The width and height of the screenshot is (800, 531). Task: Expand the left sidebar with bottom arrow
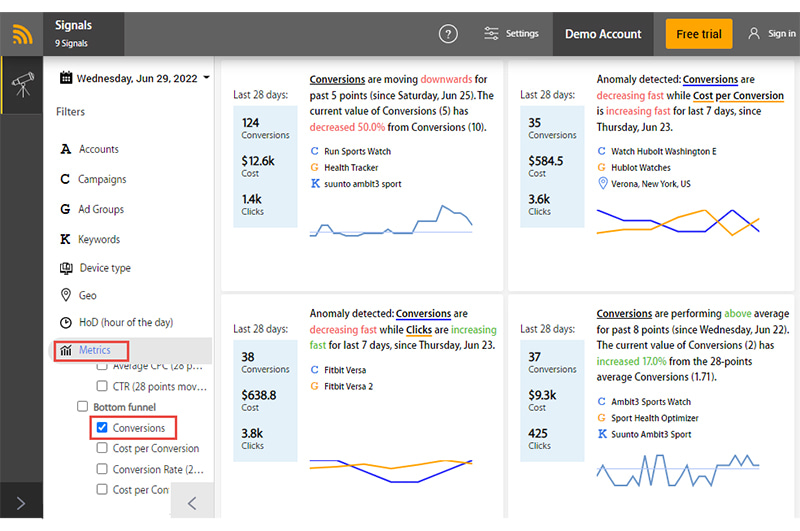click(21, 503)
